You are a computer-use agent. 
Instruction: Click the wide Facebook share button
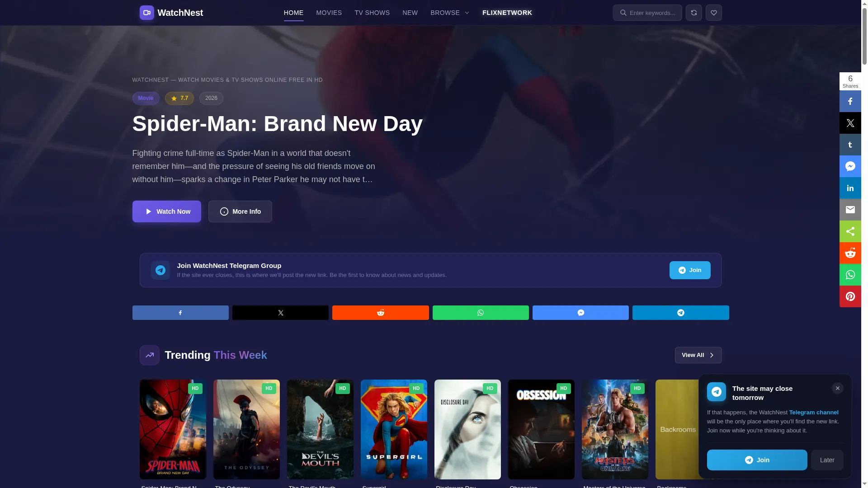pyautogui.click(x=180, y=313)
